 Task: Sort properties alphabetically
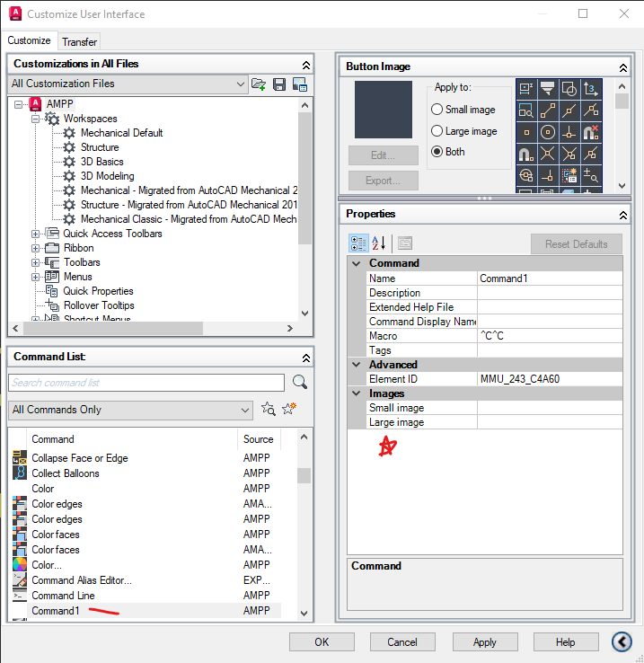point(379,243)
